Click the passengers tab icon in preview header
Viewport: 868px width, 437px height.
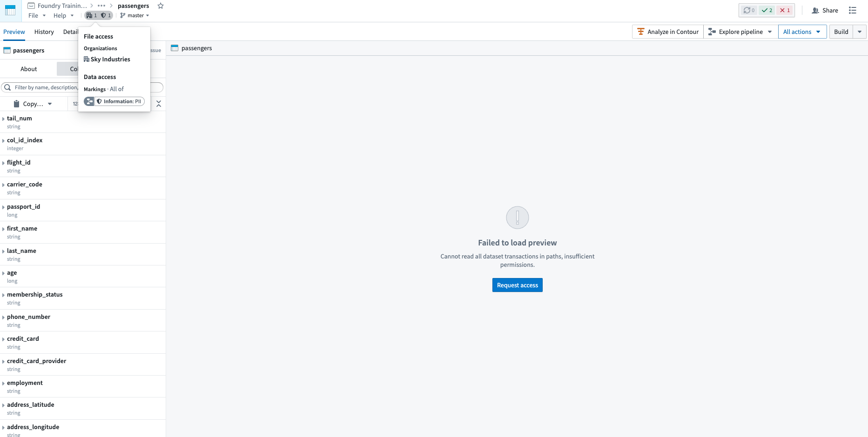coord(175,48)
